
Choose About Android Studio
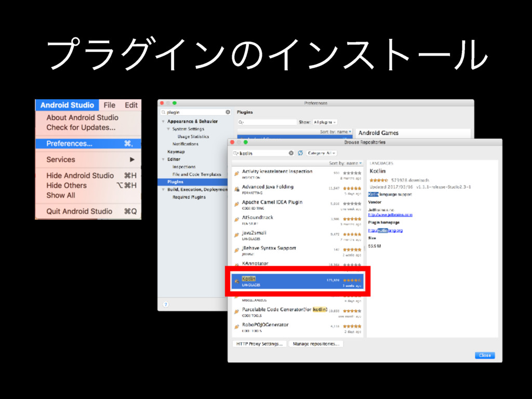click(x=83, y=117)
